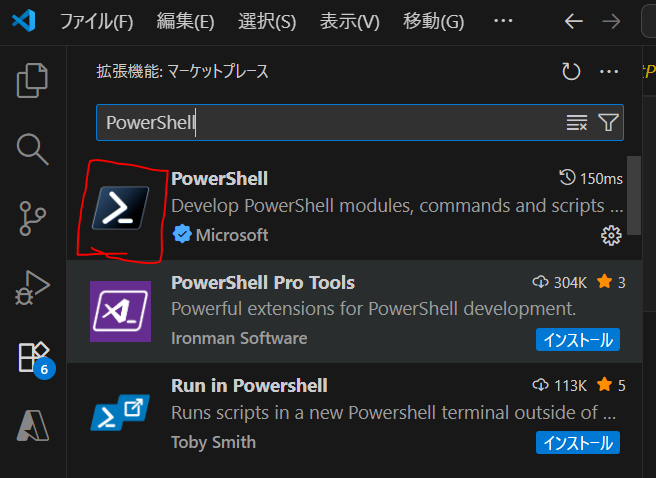Image resolution: width=656 pixels, height=478 pixels.
Task: Install PowerShell Pro Tools extension
Action: click(578, 339)
